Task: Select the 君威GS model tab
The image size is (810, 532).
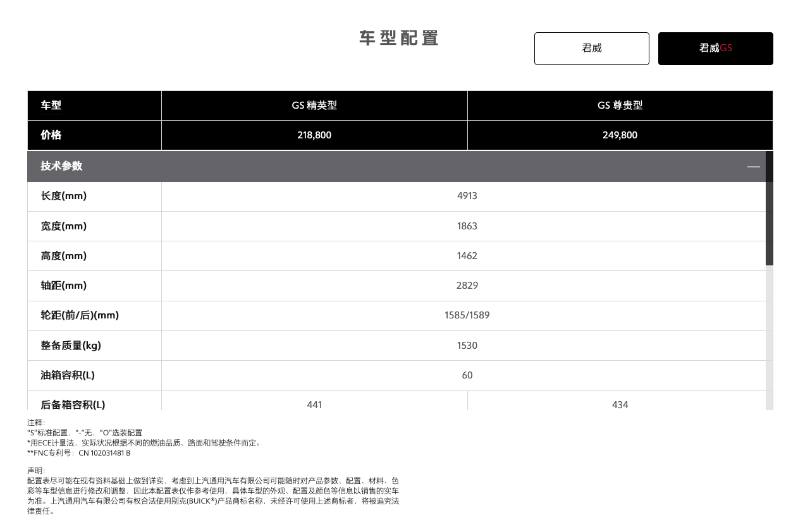Action: [x=715, y=49]
